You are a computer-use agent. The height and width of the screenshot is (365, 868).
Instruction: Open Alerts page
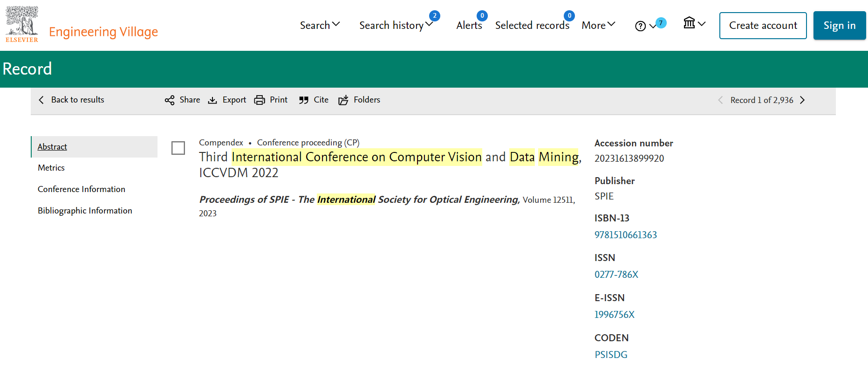[x=469, y=25]
